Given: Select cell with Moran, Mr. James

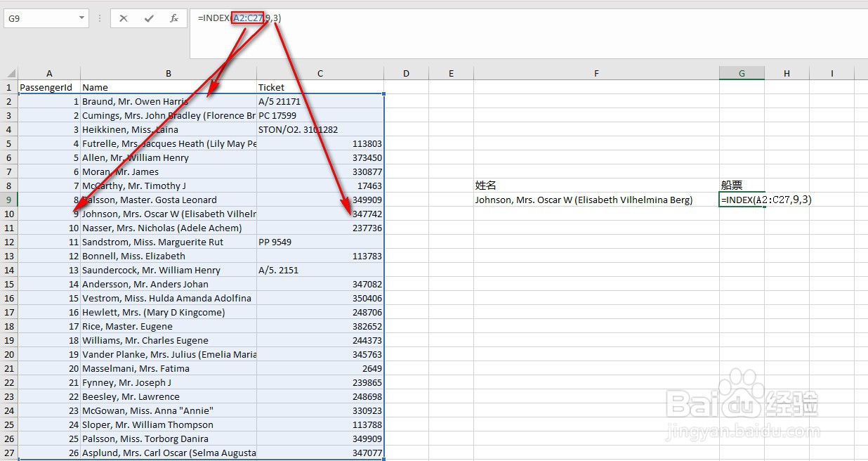Looking at the screenshot, I should click(169, 171).
